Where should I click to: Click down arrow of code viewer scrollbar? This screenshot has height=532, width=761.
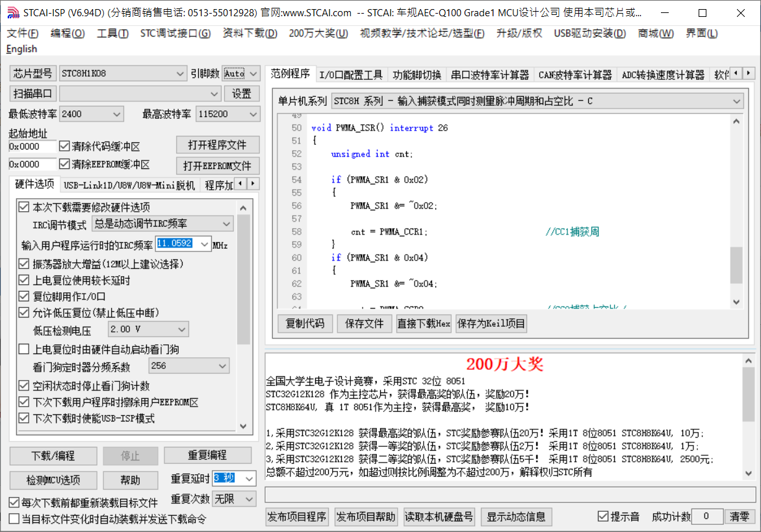click(736, 301)
